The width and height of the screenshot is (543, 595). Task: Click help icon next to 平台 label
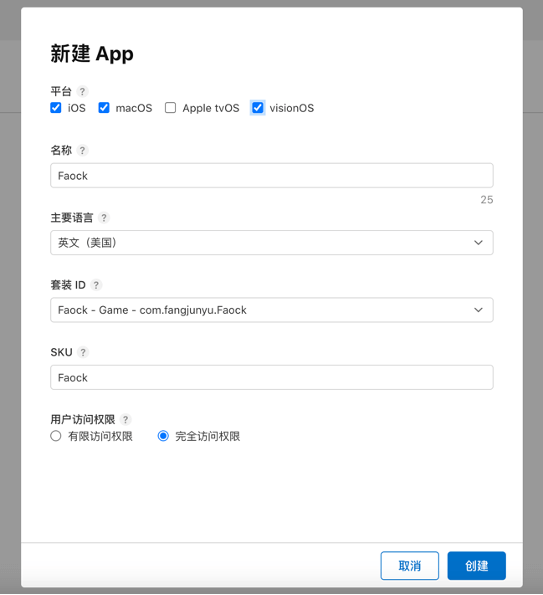tap(82, 91)
